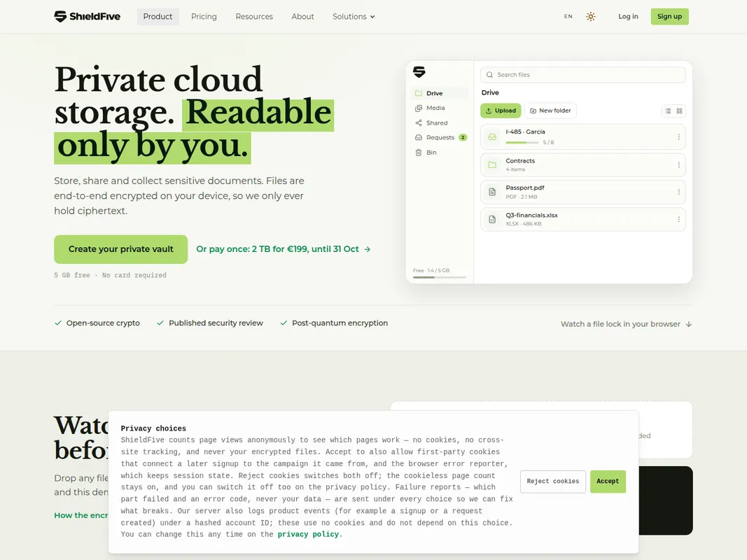Click the Contracts folder name
The height and width of the screenshot is (560, 747).
[520, 161]
